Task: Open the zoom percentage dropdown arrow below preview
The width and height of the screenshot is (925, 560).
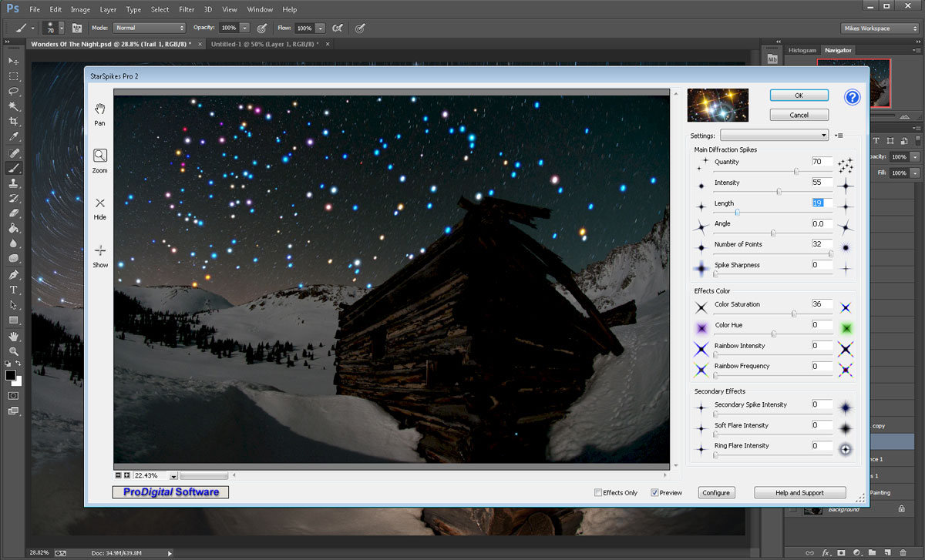Action: point(173,476)
